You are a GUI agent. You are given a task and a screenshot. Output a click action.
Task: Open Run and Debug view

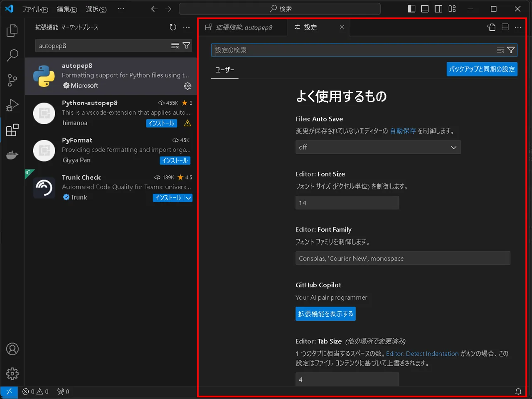[x=12, y=105]
